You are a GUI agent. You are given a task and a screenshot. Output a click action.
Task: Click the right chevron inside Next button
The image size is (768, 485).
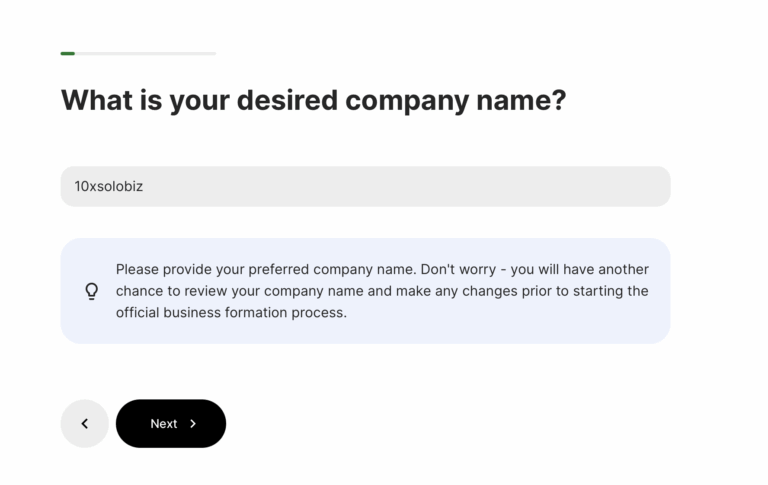pyautogui.click(x=193, y=424)
